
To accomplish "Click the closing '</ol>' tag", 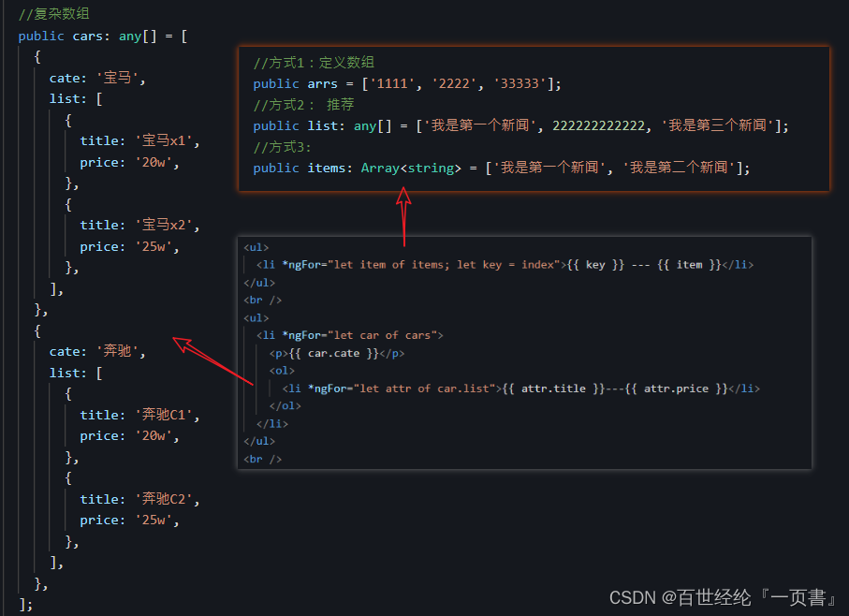I will (285, 406).
